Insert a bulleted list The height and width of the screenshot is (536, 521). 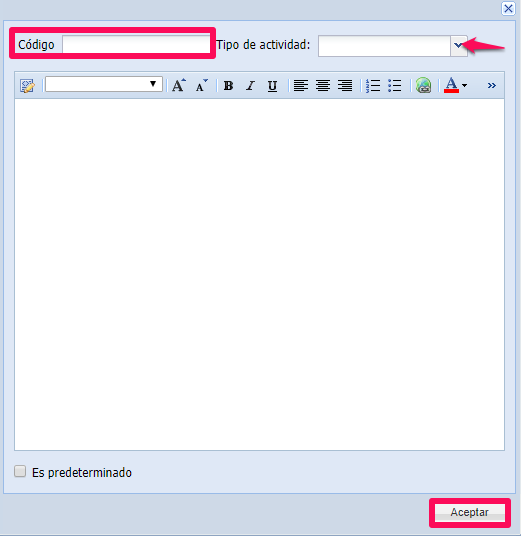point(395,85)
